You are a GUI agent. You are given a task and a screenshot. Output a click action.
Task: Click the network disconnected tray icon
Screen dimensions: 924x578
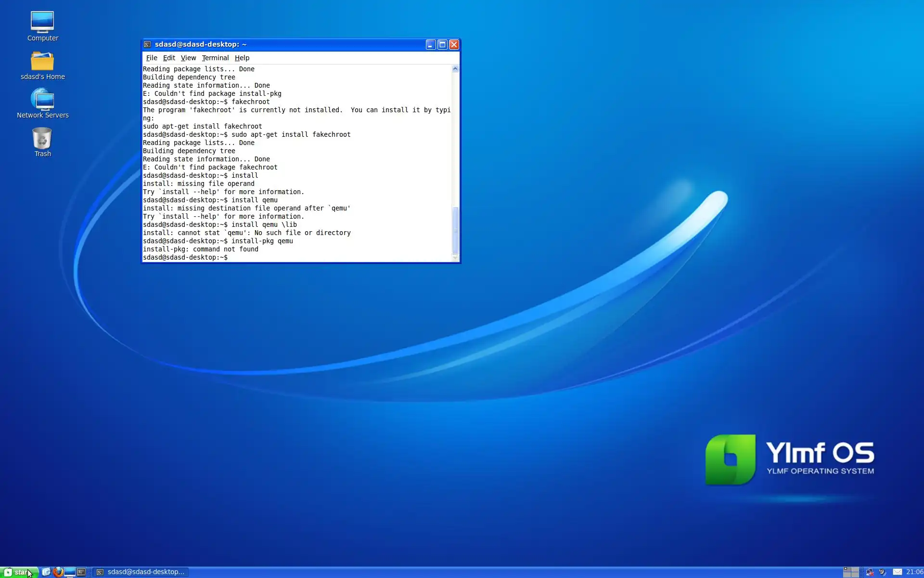(870, 572)
